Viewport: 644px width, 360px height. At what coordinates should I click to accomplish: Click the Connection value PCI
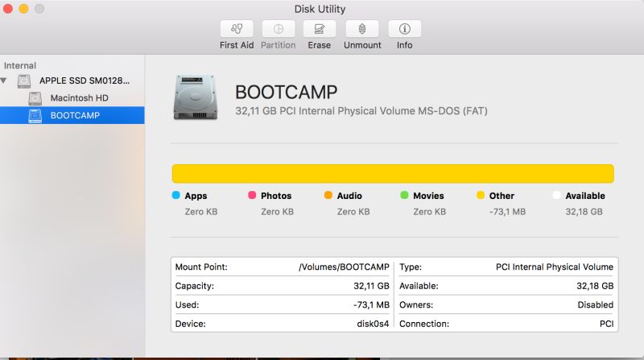607,324
